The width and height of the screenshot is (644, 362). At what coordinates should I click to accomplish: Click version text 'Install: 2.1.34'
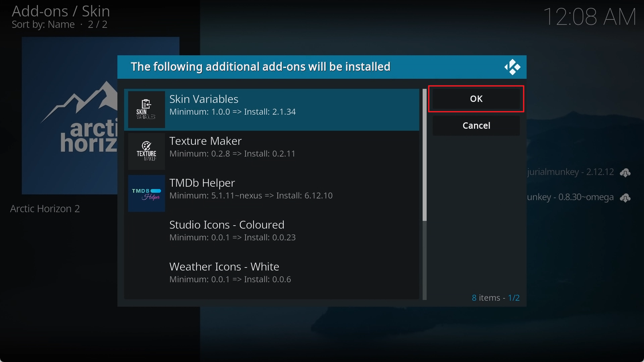(x=270, y=112)
